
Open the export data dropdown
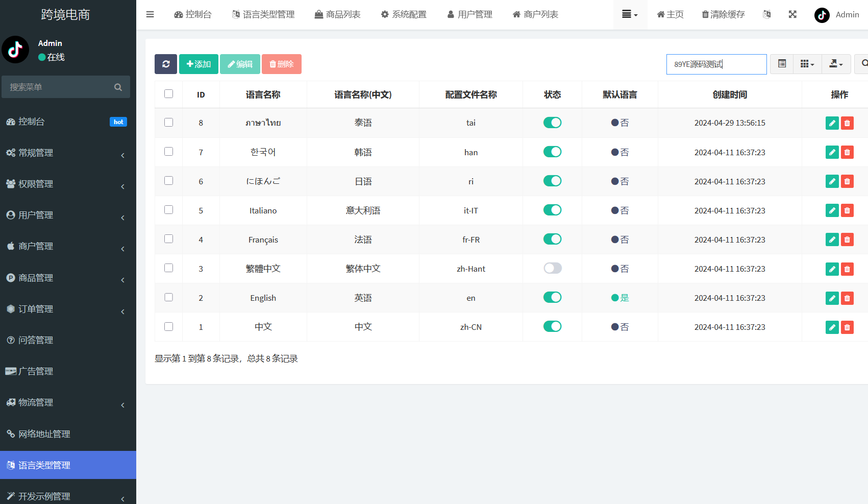(836, 64)
